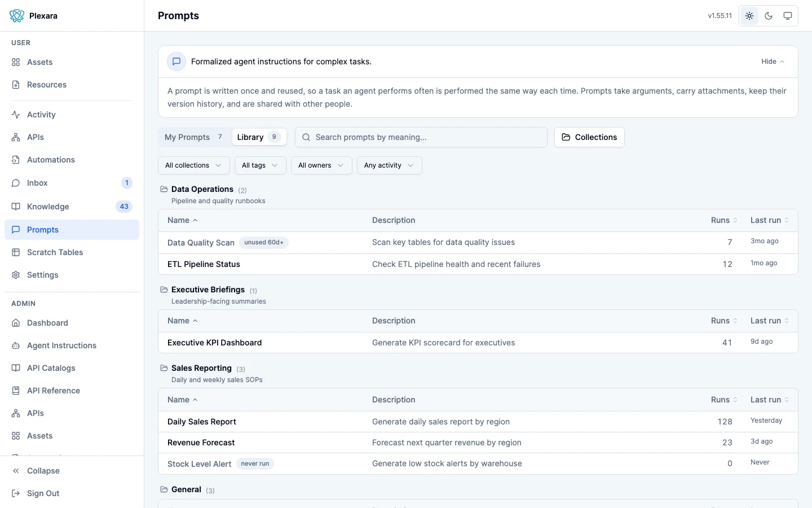The height and width of the screenshot is (508, 812).
Task: Click the API Catalogs icon
Action: pos(16,368)
